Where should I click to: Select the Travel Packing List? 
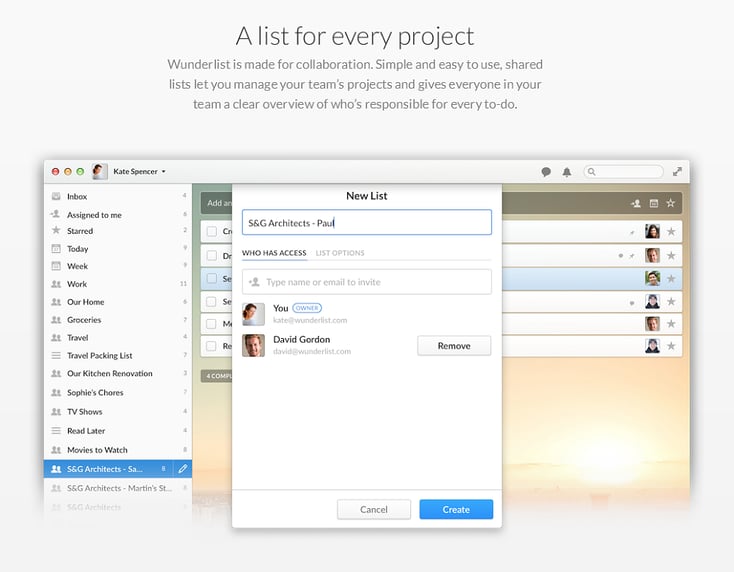[118, 355]
